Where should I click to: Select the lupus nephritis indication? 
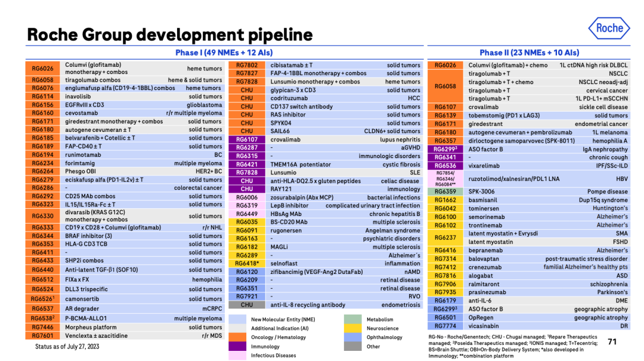400,140
